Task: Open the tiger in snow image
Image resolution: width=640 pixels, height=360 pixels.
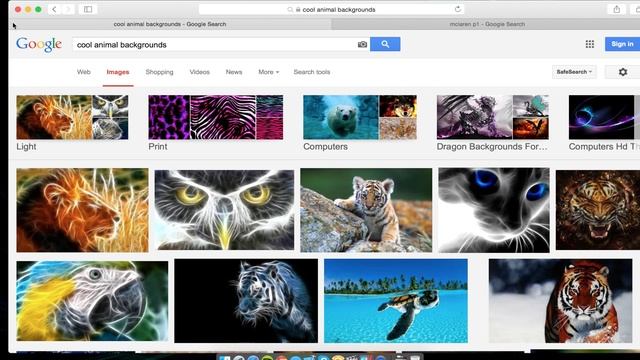Action: pyautogui.click(x=560, y=301)
